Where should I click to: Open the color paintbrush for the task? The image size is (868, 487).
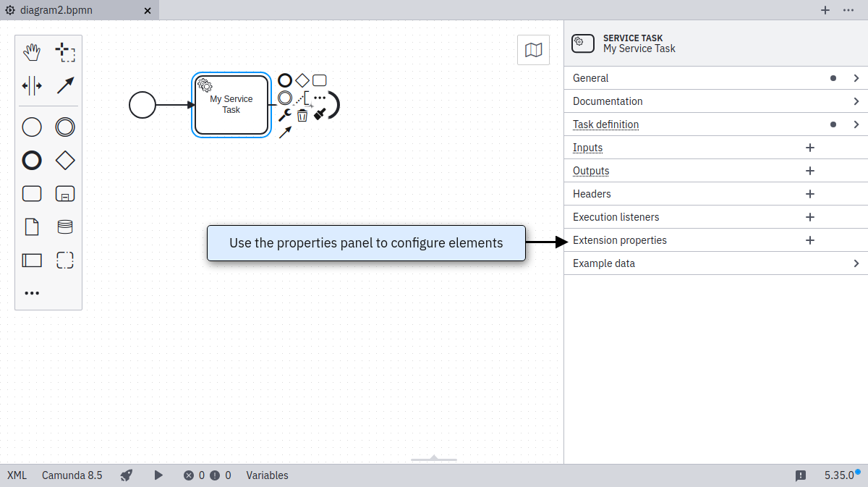click(320, 114)
